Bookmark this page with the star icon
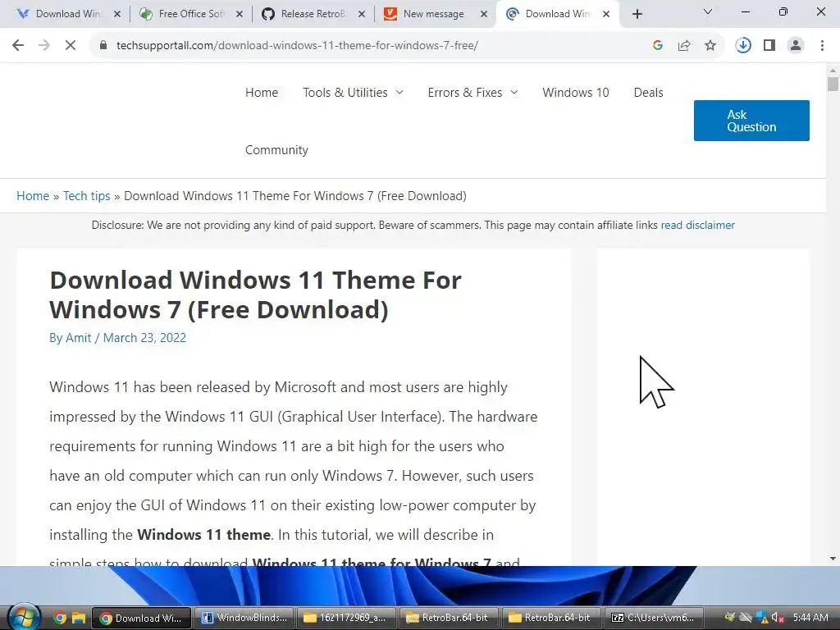This screenshot has width=840, height=630. point(710,46)
